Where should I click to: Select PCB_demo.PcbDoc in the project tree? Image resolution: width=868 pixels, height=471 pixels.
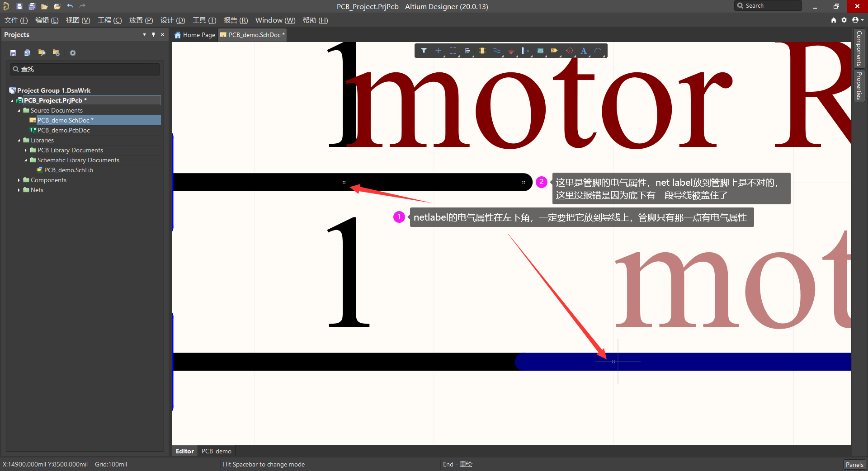(x=63, y=130)
